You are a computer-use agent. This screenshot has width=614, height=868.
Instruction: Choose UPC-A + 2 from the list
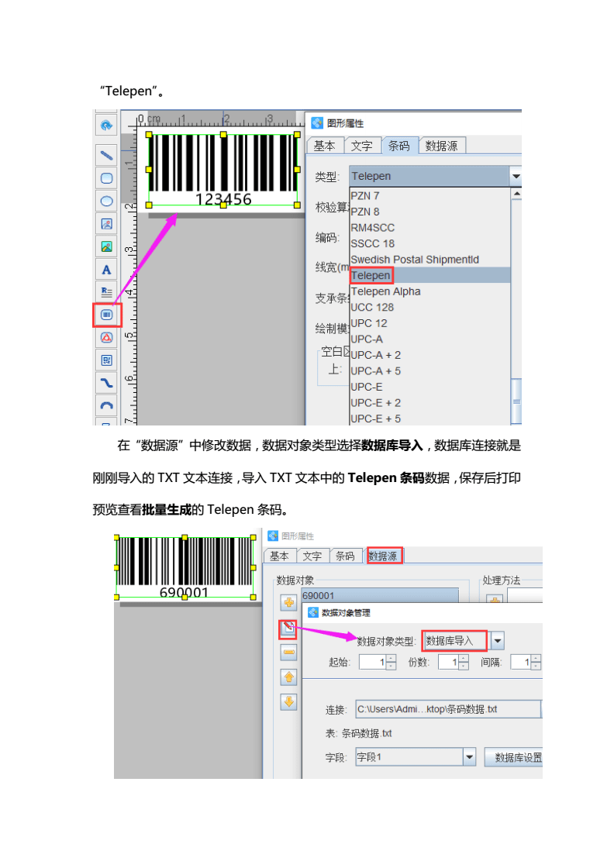click(x=429, y=355)
